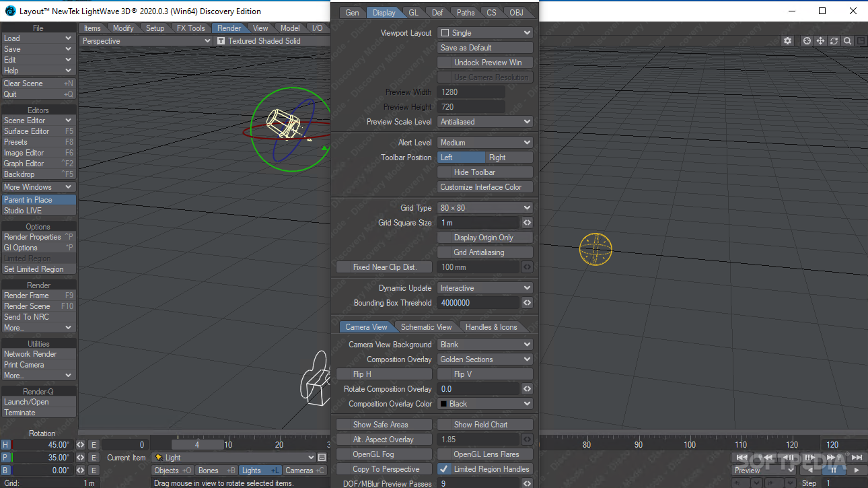The width and height of the screenshot is (868, 488).
Task: Switch to the GL preferences tab
Action: point(413,12)
